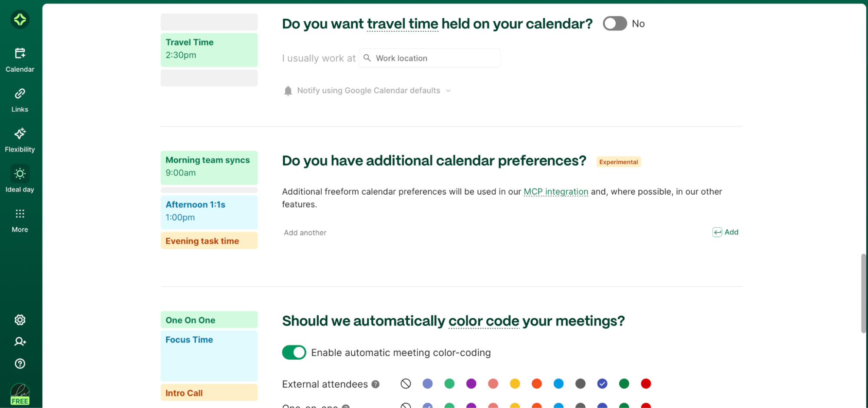Screen dimensions: 868x408
Task: Pick the red color for External attendees
Action: 646,384
